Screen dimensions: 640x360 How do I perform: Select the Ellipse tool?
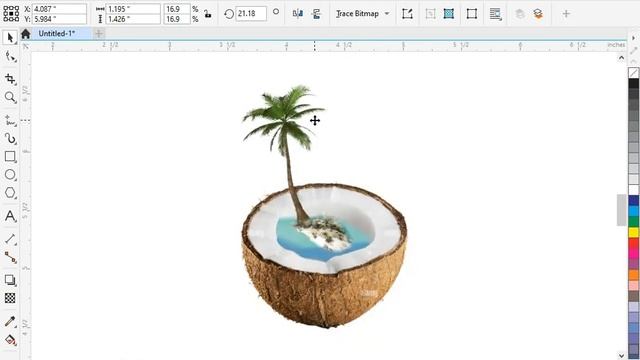click(10, 175)
